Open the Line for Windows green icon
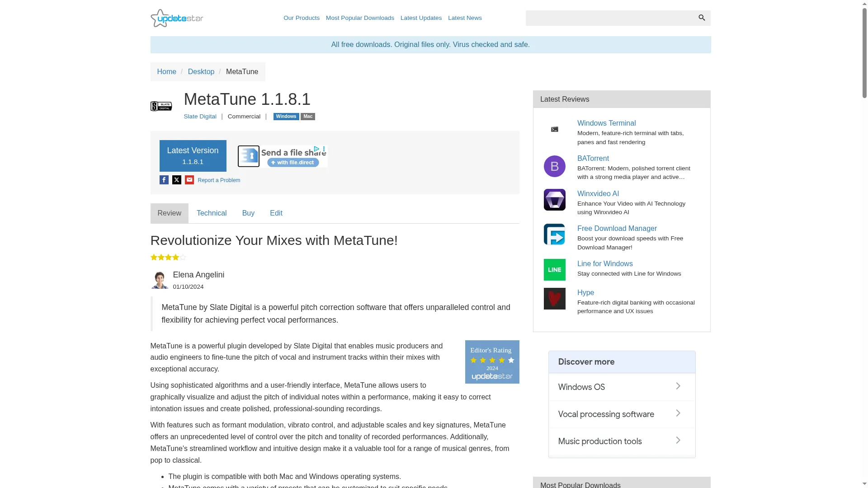 (x=554, y=270)
